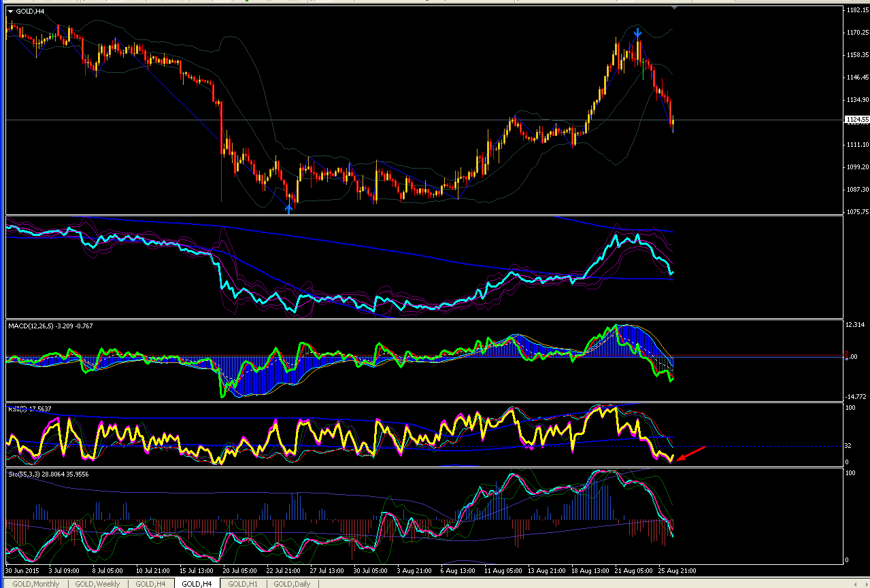Click the 1111.10 price scale value
870x588 pixels.
point(857,145)
